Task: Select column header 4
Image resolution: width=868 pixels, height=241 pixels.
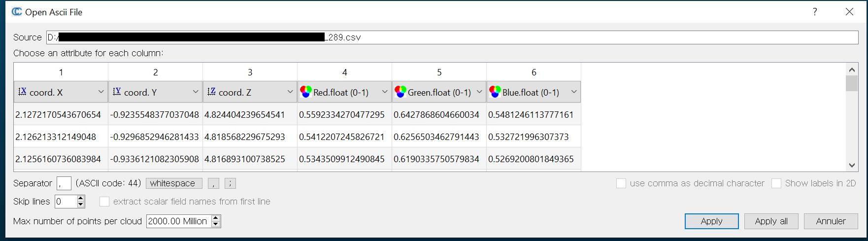Action: click(345, 72)
